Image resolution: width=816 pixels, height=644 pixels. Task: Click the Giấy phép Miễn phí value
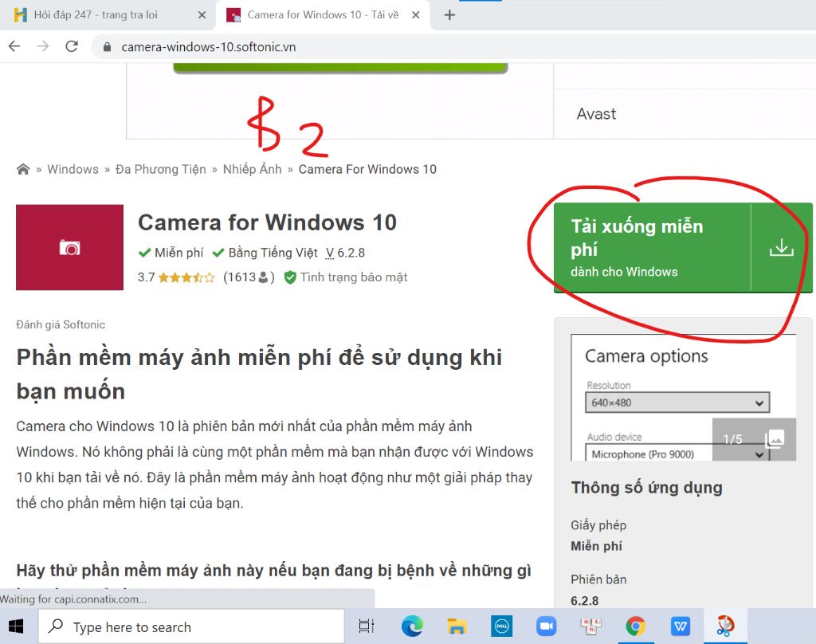click(596, 546)
